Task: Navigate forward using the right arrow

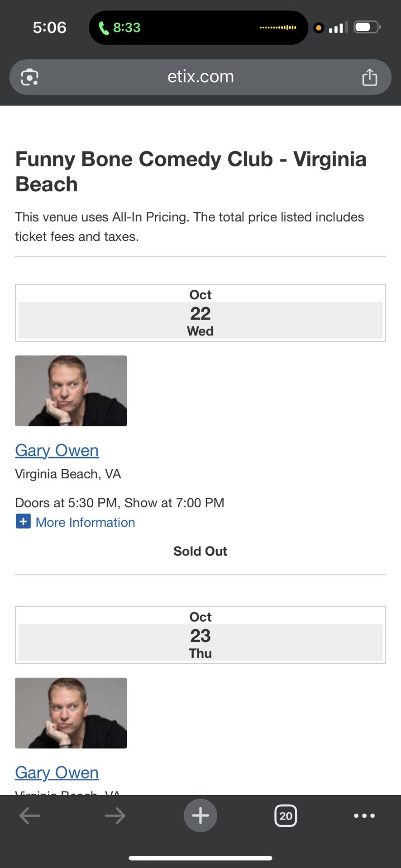Action: (115, 816)
